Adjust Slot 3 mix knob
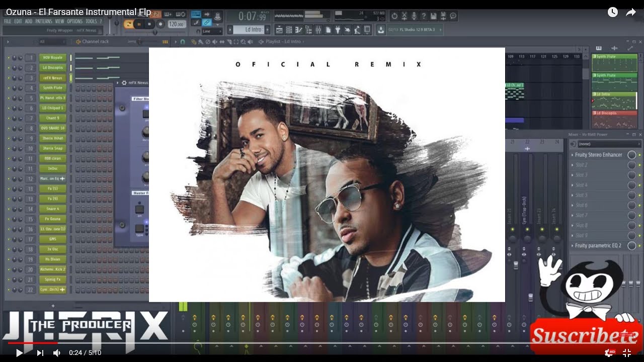Viewport: 644px width, 362px height. click(x=631, y=175)
